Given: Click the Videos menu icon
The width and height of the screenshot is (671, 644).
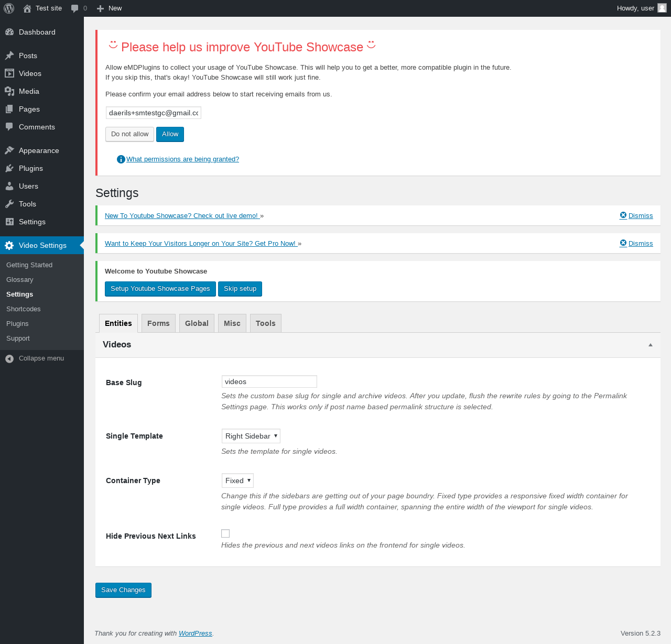Looking at the screenshot, I should (9, 73).
